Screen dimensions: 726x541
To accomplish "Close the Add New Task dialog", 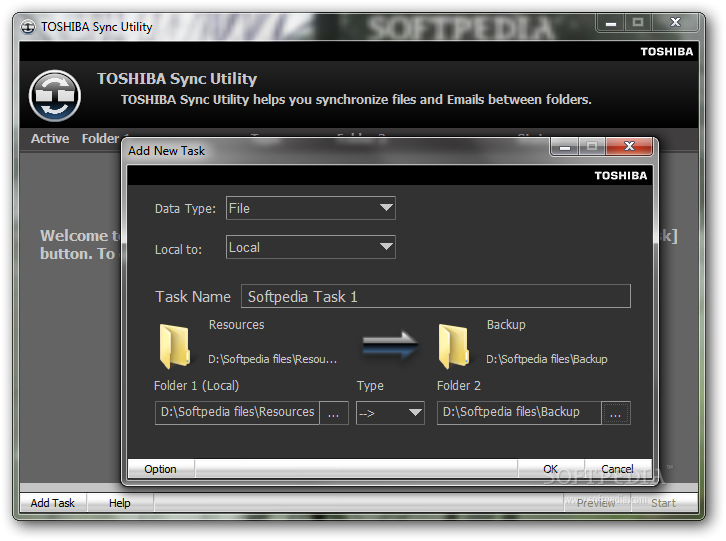I will coord(629,146).
